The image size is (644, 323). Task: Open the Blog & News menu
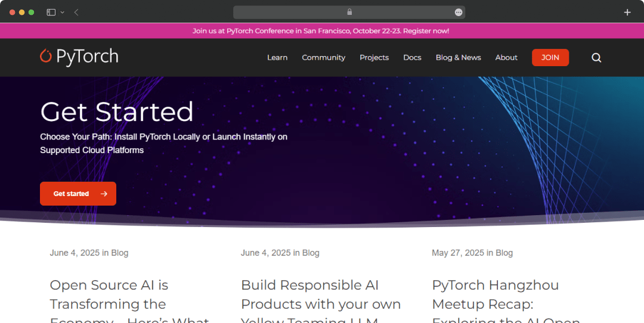click(x=459, y=57)
